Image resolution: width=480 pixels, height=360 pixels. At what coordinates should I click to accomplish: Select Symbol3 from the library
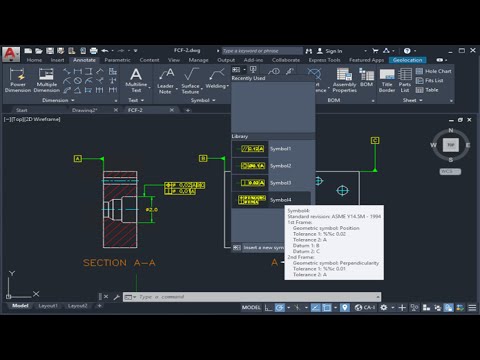click(x=273, y=183)
